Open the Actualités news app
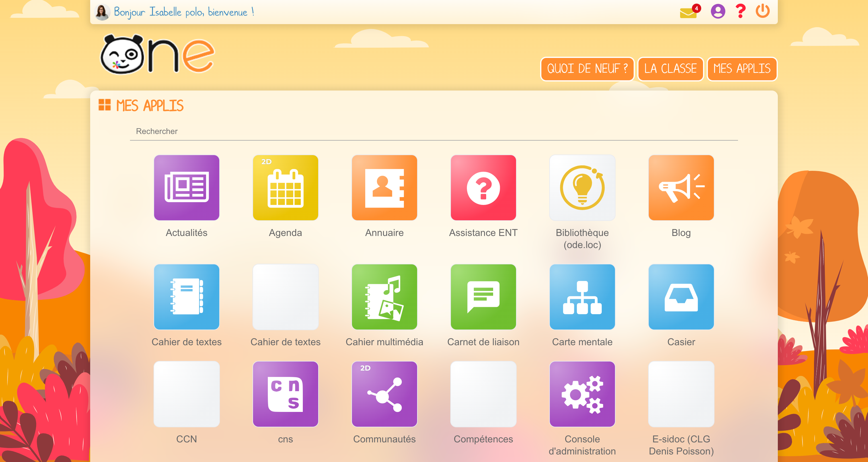This screenshot has height=462, width=868. coord(186,187)
